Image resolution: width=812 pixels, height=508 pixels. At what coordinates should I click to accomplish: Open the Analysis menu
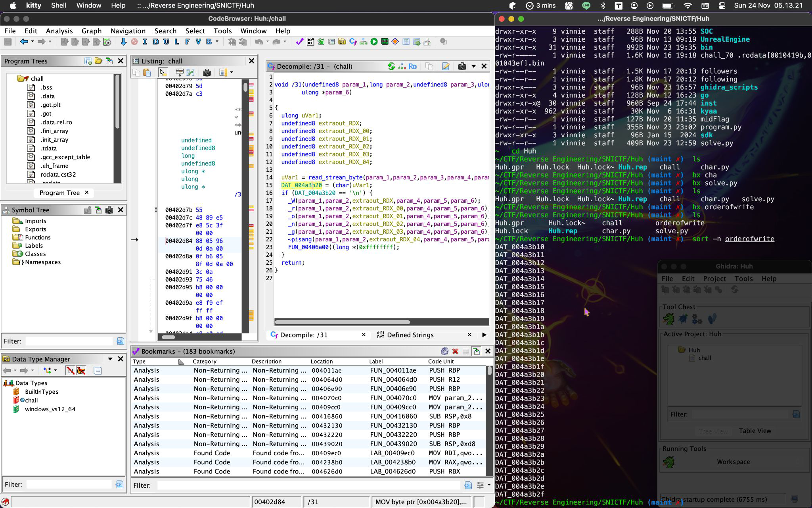(x=59, y=31)
